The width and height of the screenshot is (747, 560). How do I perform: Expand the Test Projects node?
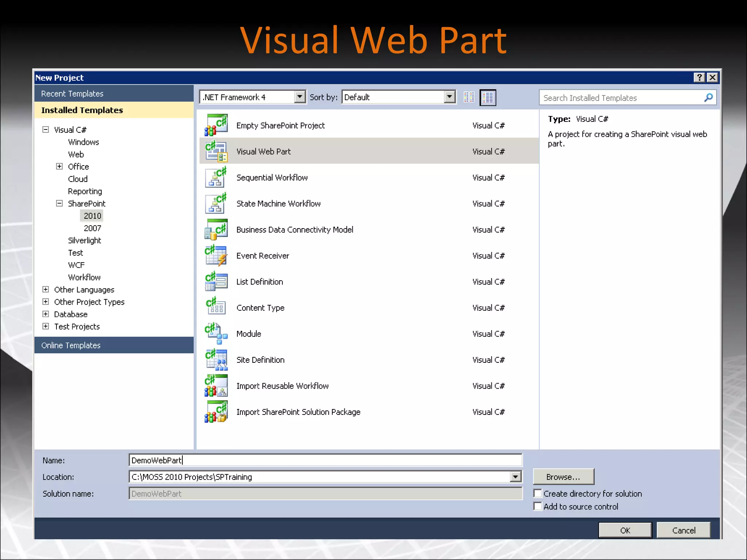pyautogui.click(x=46, y=326)
